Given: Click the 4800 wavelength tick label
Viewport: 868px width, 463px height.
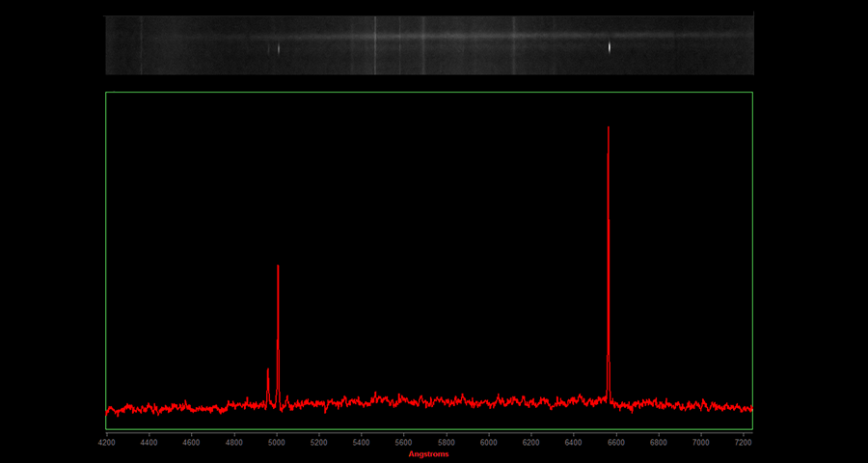Looking at the screenshot, I should point(234,442).
